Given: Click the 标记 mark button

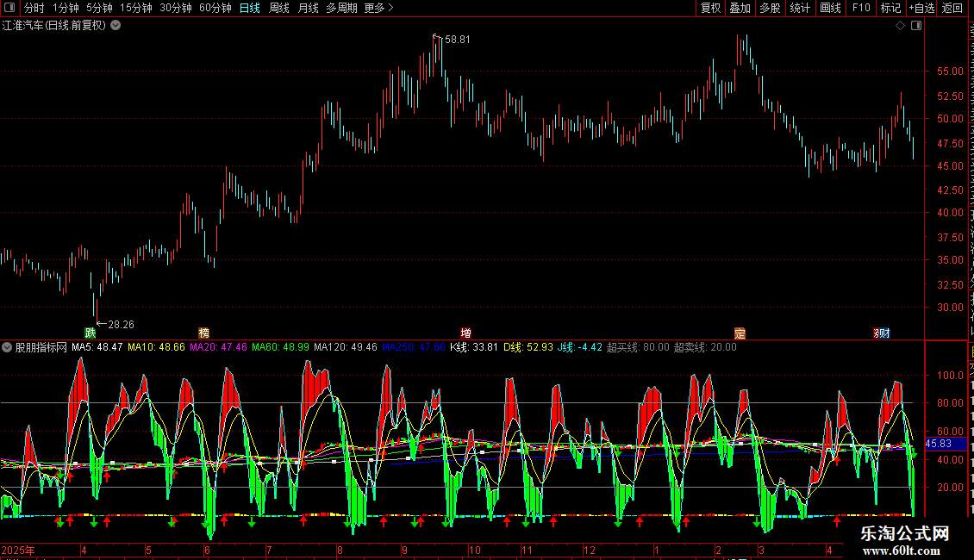Looking at the screenshot, I should pyautogui.click(x=890, y=8).
